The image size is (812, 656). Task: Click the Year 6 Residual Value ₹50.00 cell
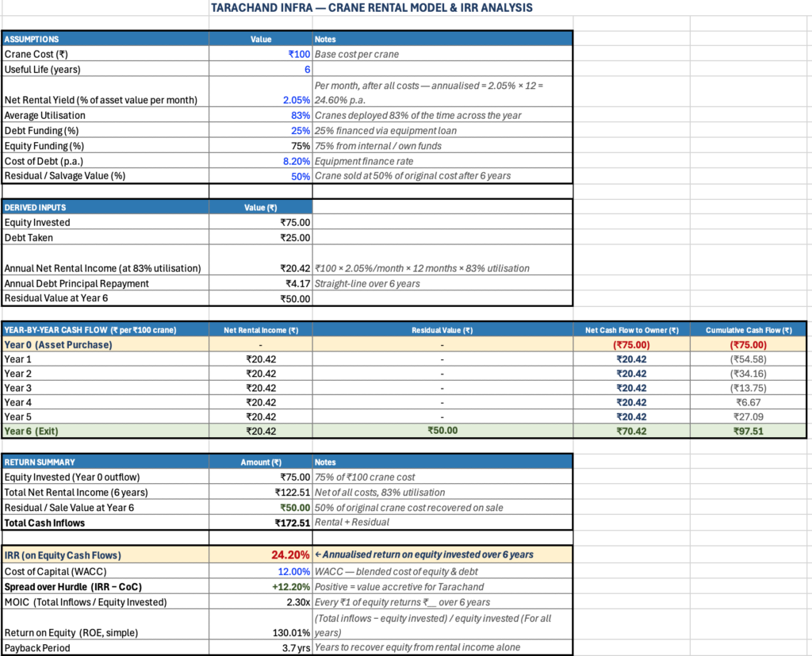442,431
